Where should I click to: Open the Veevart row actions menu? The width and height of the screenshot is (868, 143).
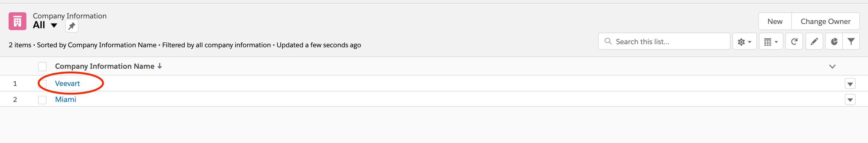coord(850,84)
